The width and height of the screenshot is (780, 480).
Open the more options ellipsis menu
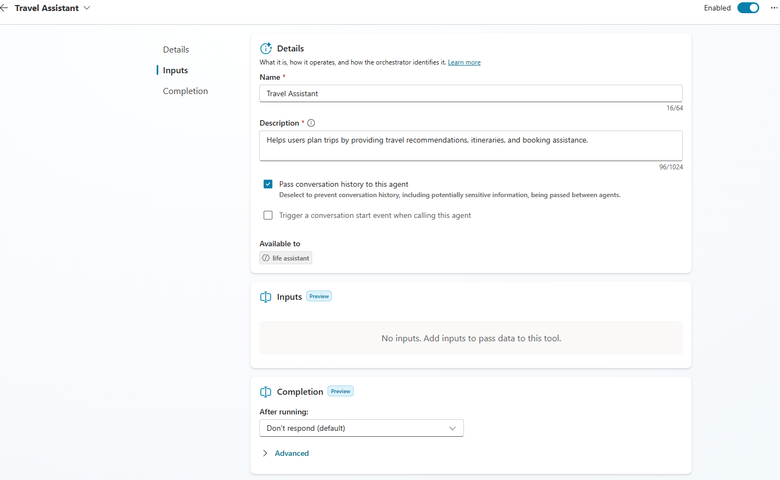point(774,8)
